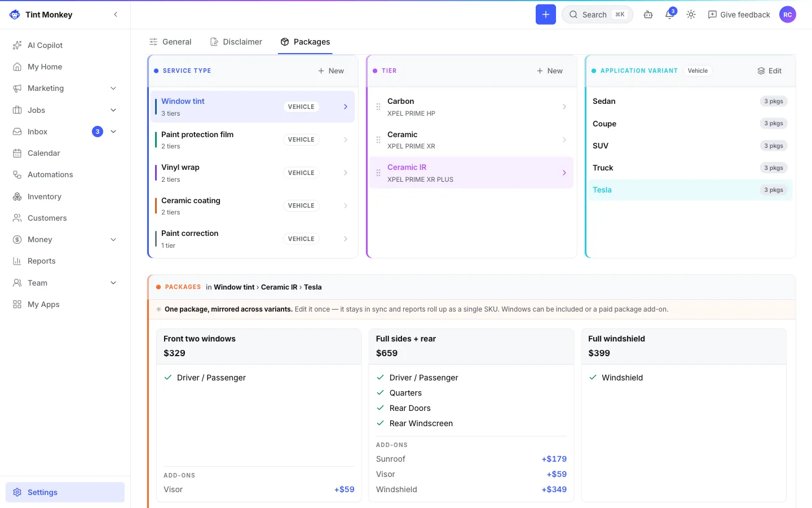The width and height of the screenshot is (812, 508).
Task: Open the RC user avatar
Action: [788, 15]
